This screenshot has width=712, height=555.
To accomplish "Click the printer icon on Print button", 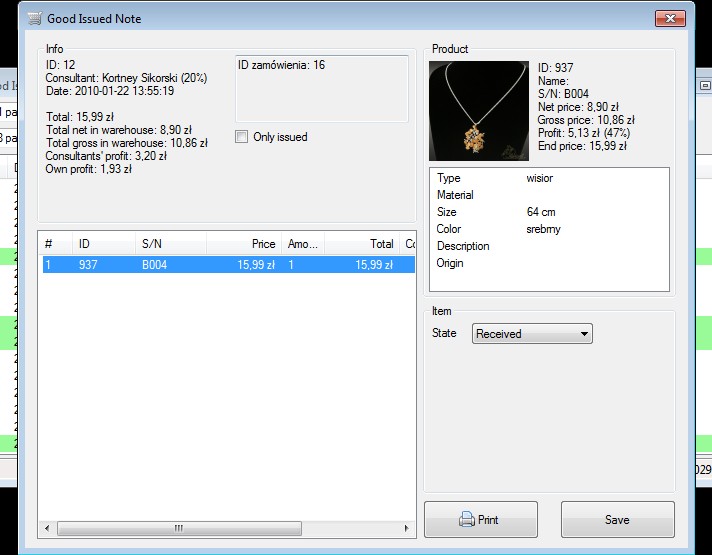I will [466, 519].
